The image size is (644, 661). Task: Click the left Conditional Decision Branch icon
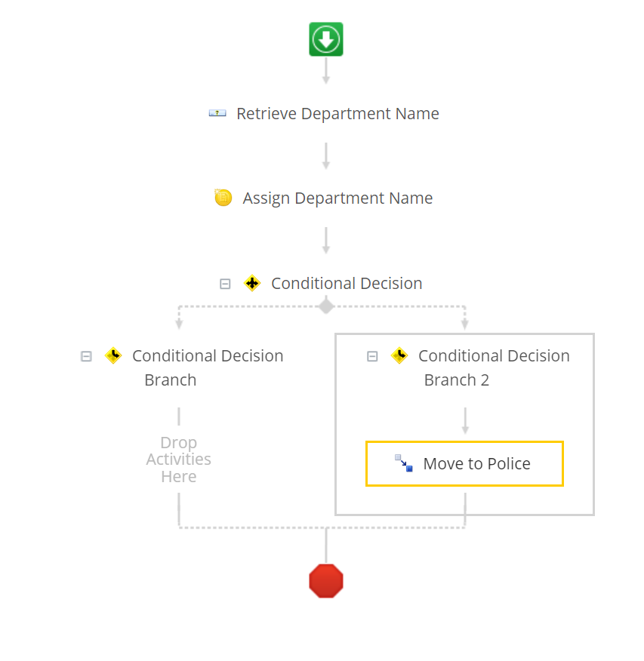tap(113, 355)
